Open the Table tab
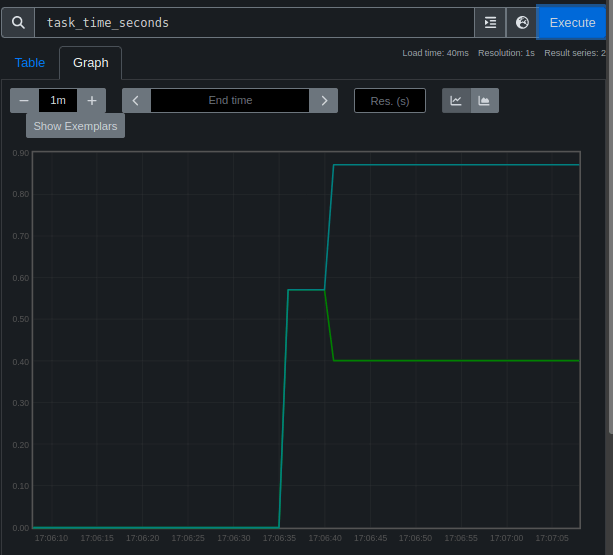 pyautogui.click(x=30, y=63)
